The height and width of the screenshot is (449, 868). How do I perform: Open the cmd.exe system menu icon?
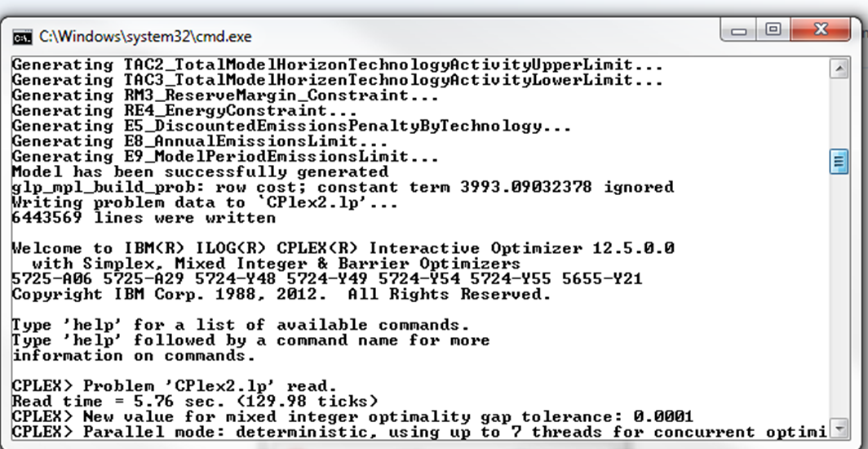pyautogui.click(x=21, y=37)
